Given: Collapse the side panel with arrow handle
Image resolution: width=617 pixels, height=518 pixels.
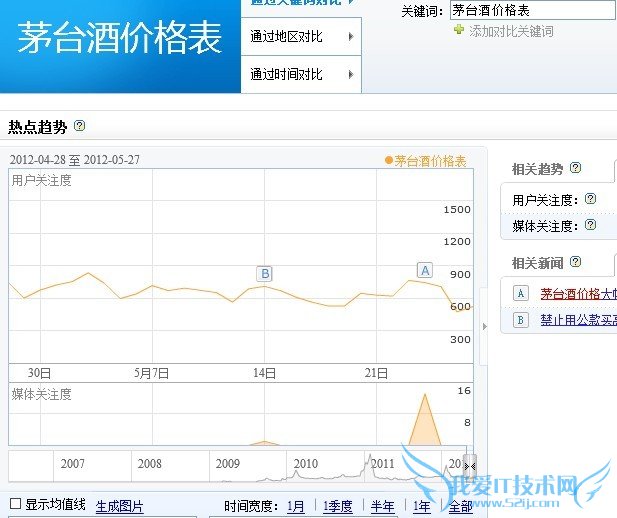Looking at the screenshot, I should [484, 326].
